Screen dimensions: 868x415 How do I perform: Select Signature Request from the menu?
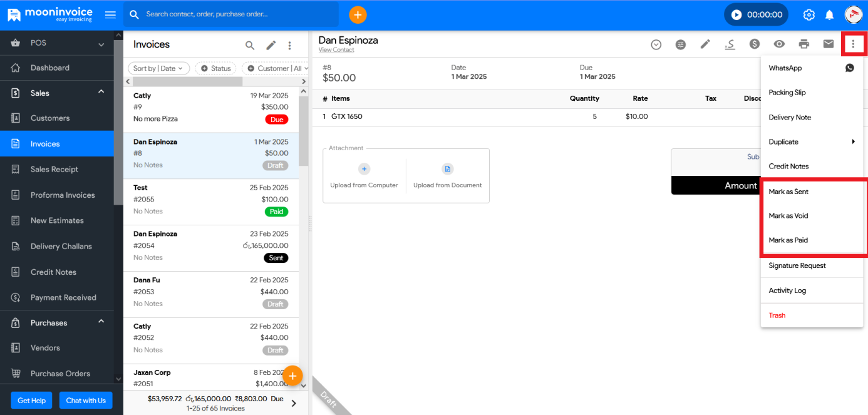(x=812, y=265)
